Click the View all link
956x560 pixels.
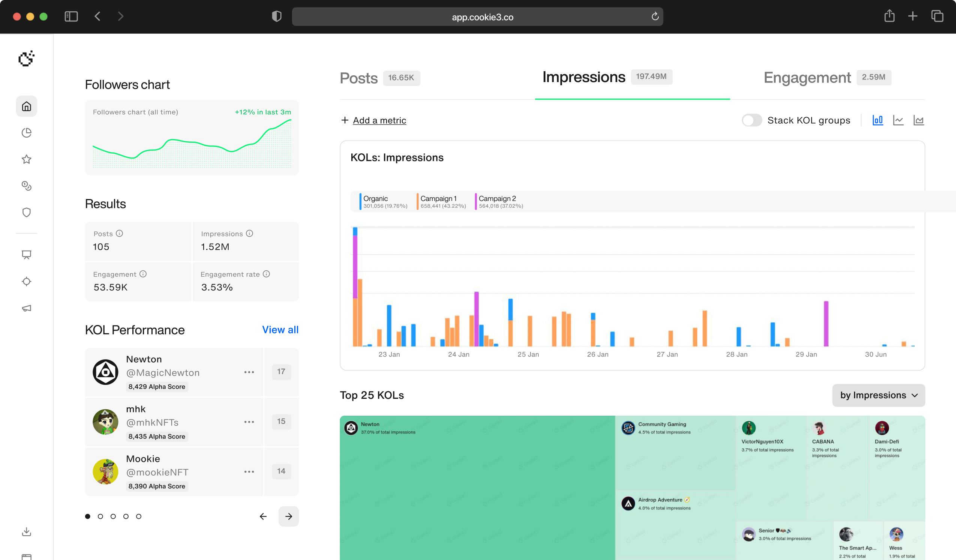pyautogui.click(x=280, y=330)
